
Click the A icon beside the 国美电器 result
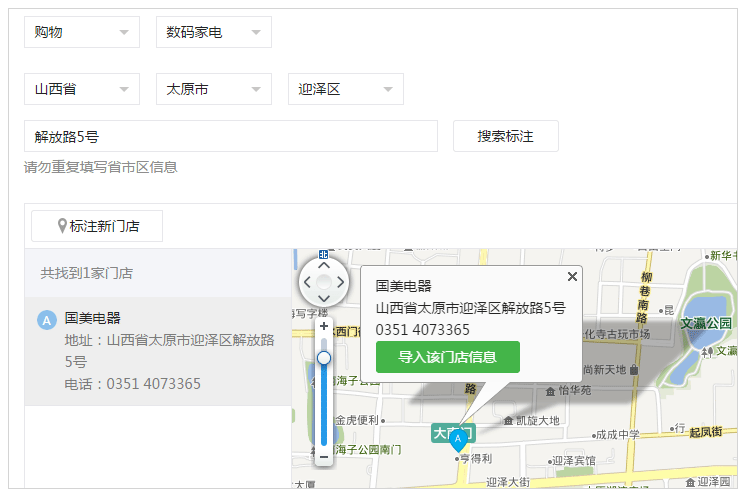coord(46,320)
